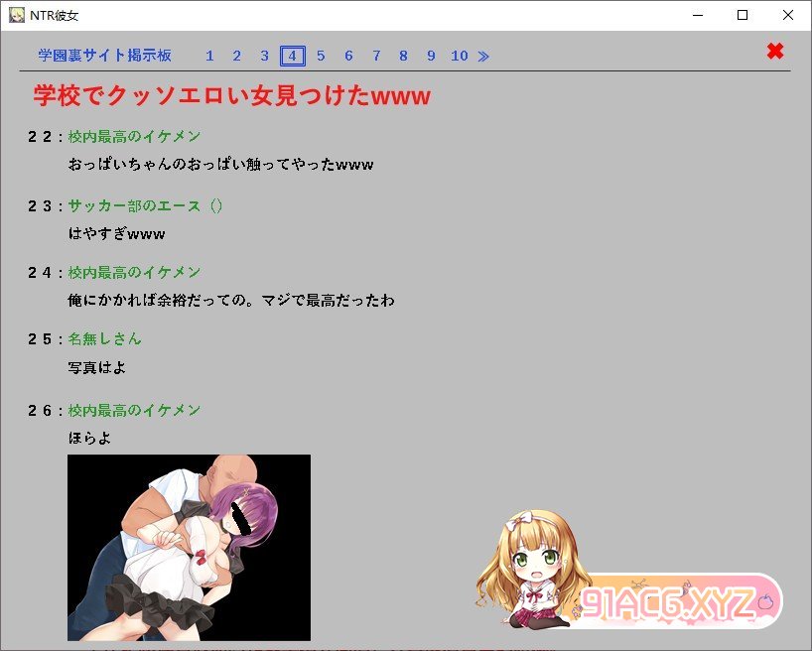Maximize the NTR彼女 window

coord(743,15)
